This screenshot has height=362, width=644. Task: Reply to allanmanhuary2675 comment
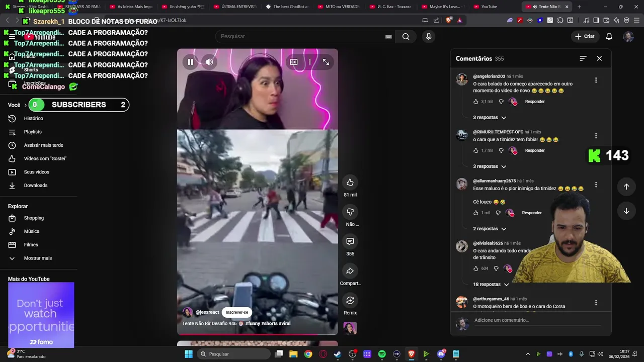point(532,213)
